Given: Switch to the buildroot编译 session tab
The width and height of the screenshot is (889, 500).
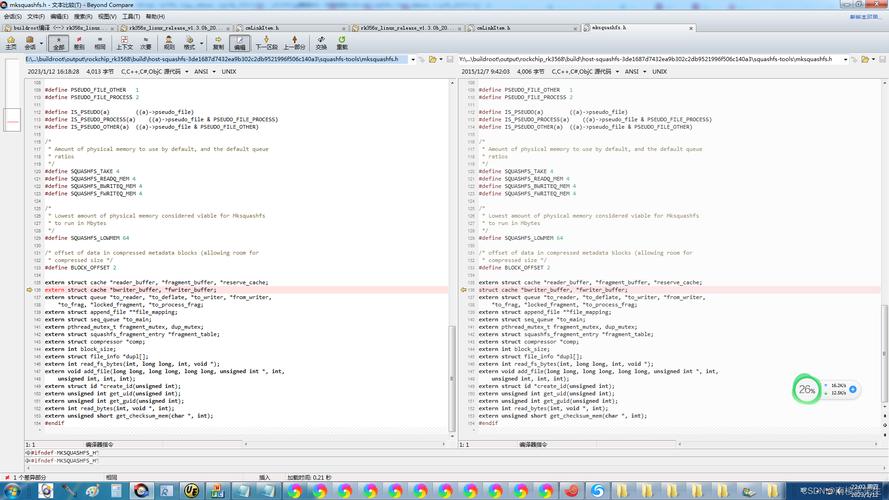Looking at the screenshot, I should coord(59,28).
